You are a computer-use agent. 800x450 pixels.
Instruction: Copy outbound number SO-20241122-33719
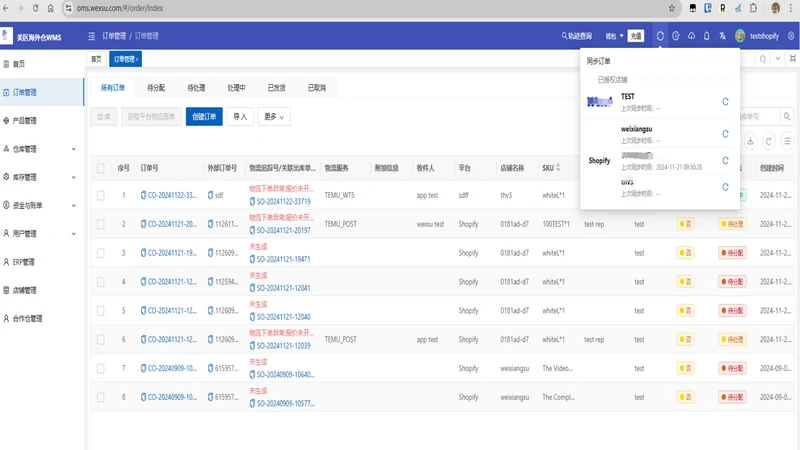point(252,202)
